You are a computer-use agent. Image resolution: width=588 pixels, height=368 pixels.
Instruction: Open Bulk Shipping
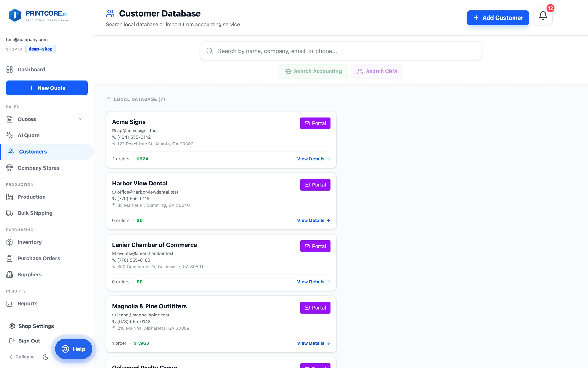47,213
